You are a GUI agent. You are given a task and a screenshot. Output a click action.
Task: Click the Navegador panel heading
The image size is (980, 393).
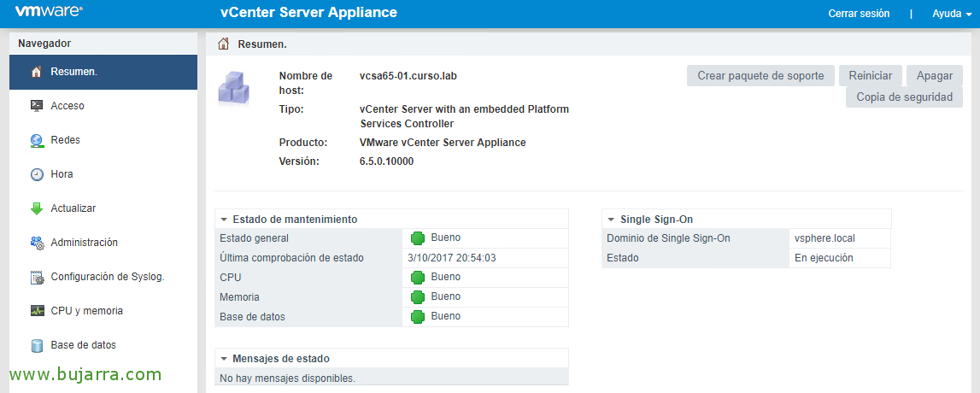pyautogui.click(x=44, y=43)
